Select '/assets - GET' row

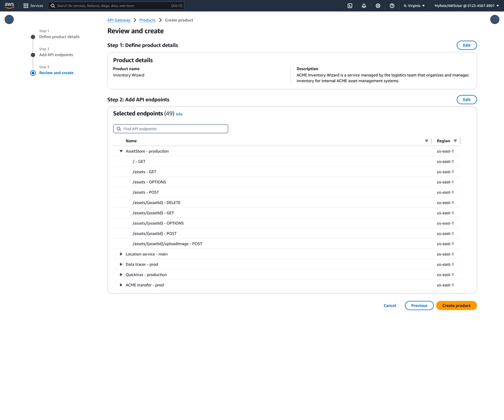(286, 172)
